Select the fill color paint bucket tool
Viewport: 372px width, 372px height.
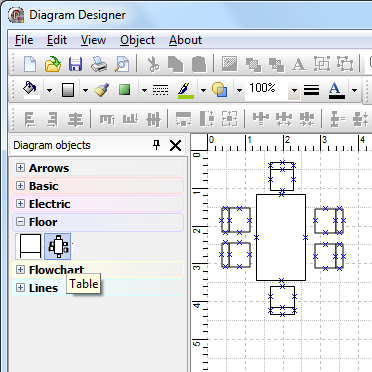tap(30, 90)
